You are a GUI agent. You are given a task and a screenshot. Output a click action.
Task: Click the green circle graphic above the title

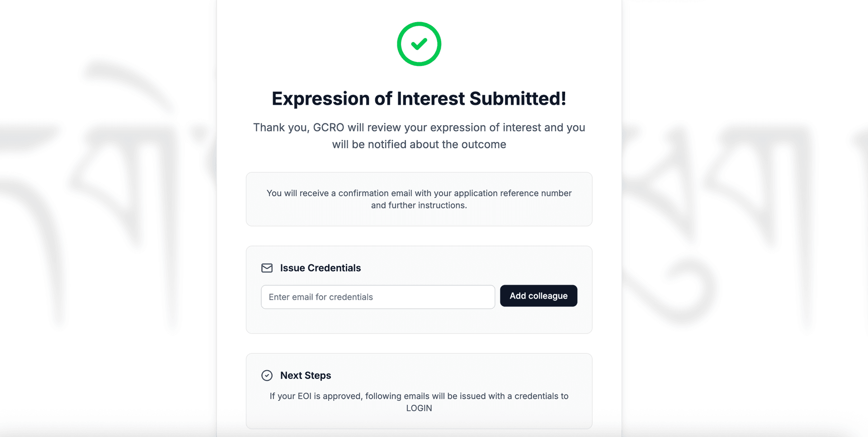(x=419, y=43)
